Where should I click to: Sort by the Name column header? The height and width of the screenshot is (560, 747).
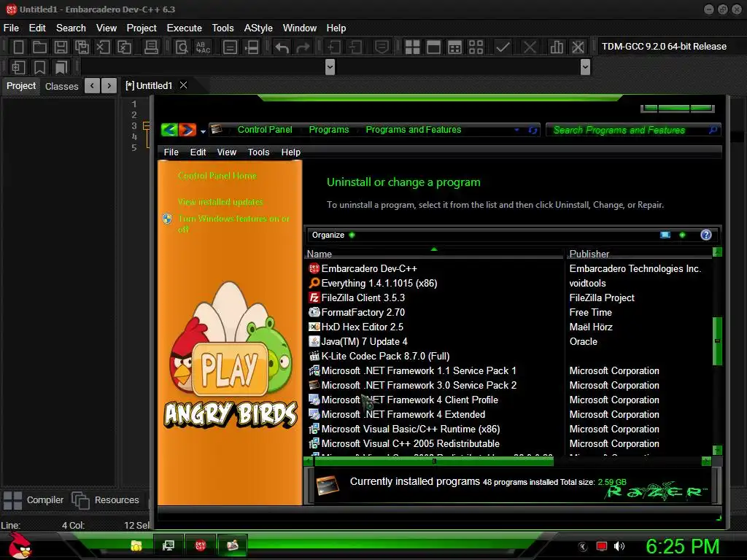coord(433,254)
